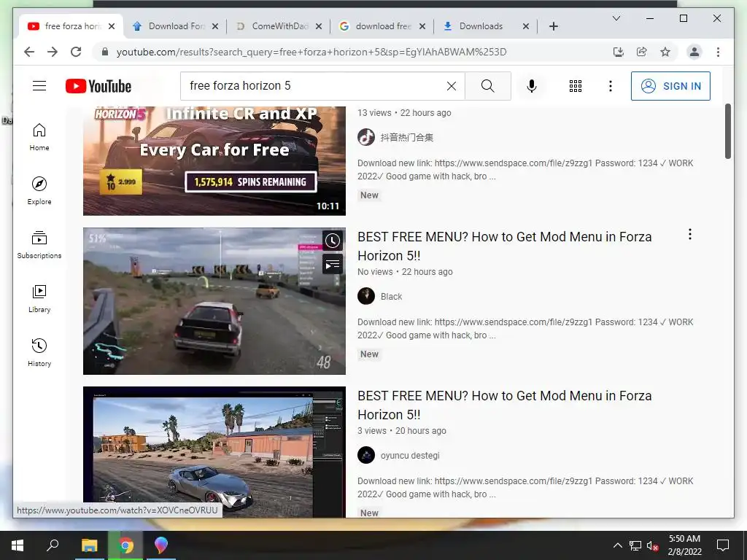Open Windows taskbar search
This screenshot has height=560, width=747.
point(53,545)
